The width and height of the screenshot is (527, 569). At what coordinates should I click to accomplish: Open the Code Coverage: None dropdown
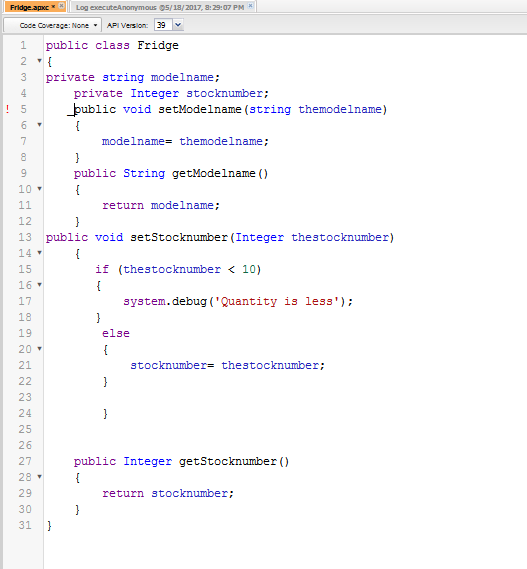click(53, 25)
